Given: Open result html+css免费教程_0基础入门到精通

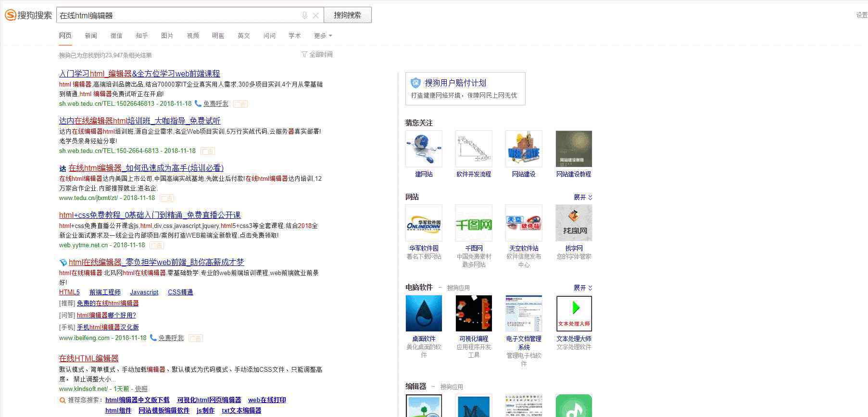Looking at the screenshot, I should pos(150,215).
